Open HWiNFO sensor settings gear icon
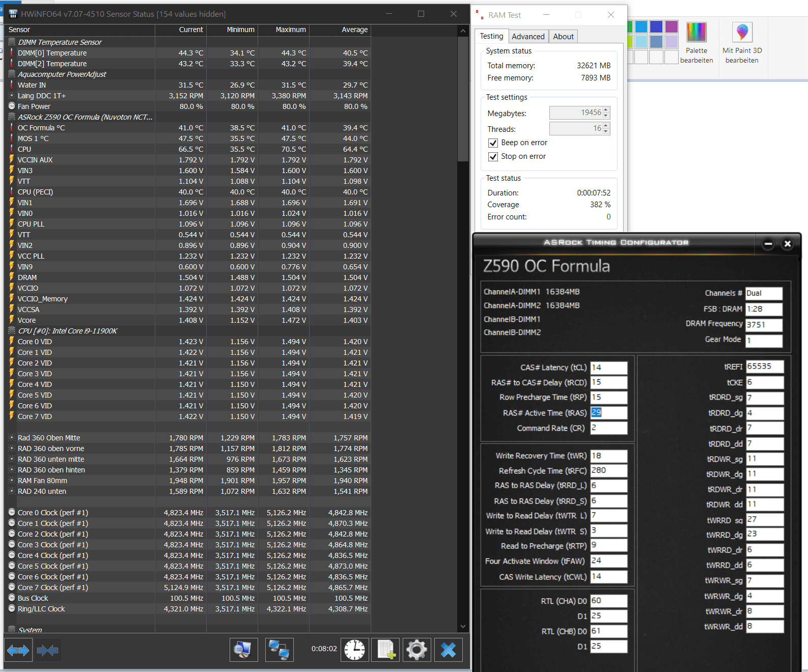 click(416, 650)
